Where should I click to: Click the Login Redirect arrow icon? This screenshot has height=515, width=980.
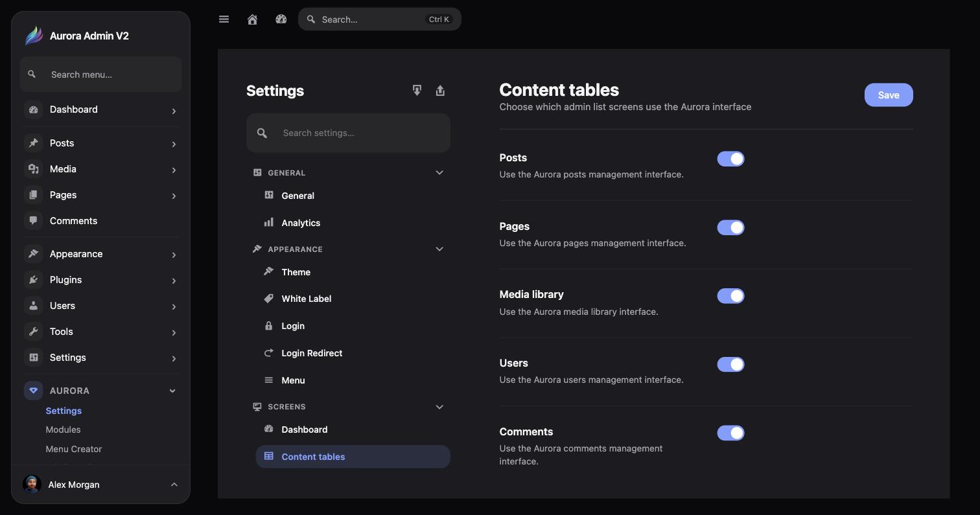(269, 353)
